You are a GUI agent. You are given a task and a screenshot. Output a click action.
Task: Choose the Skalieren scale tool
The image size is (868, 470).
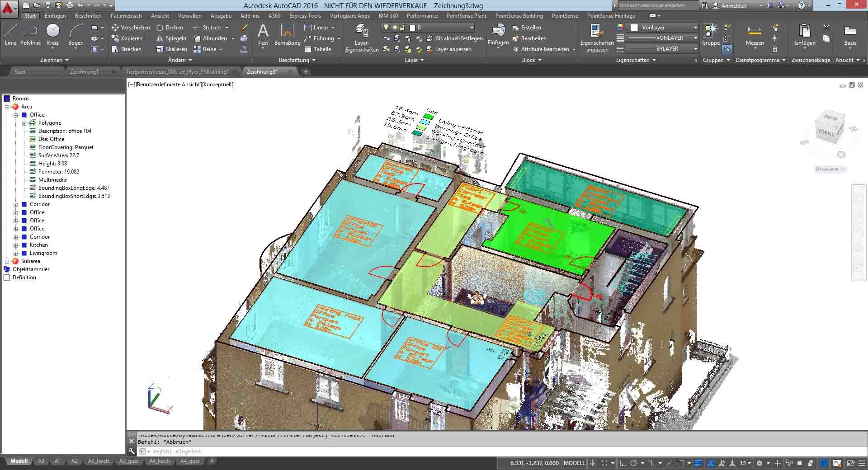[x=171, y=49]
